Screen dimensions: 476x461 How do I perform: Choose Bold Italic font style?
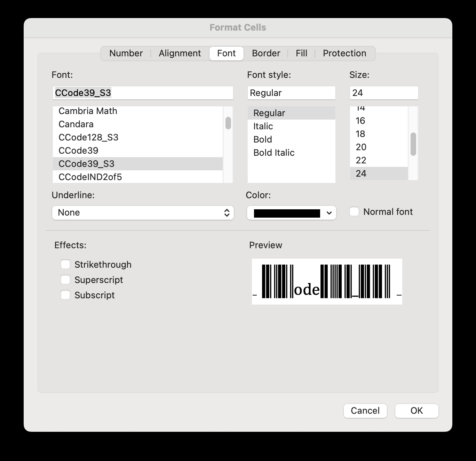pyautogui.click(x=291, y=153)
